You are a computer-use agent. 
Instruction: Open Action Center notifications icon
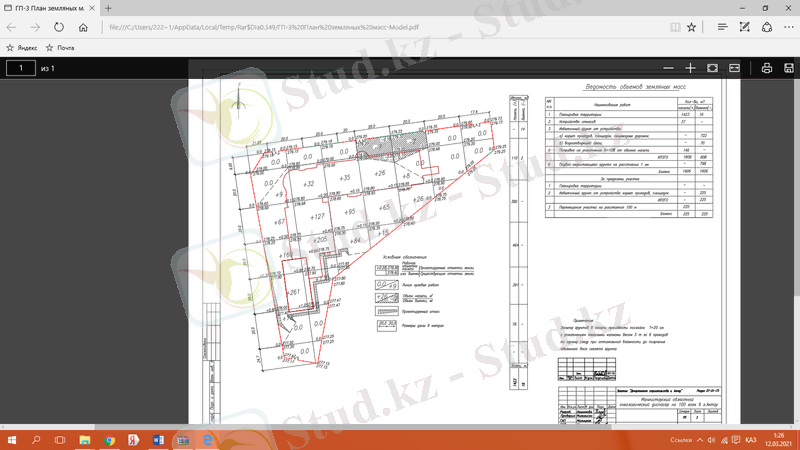point(736,440)
